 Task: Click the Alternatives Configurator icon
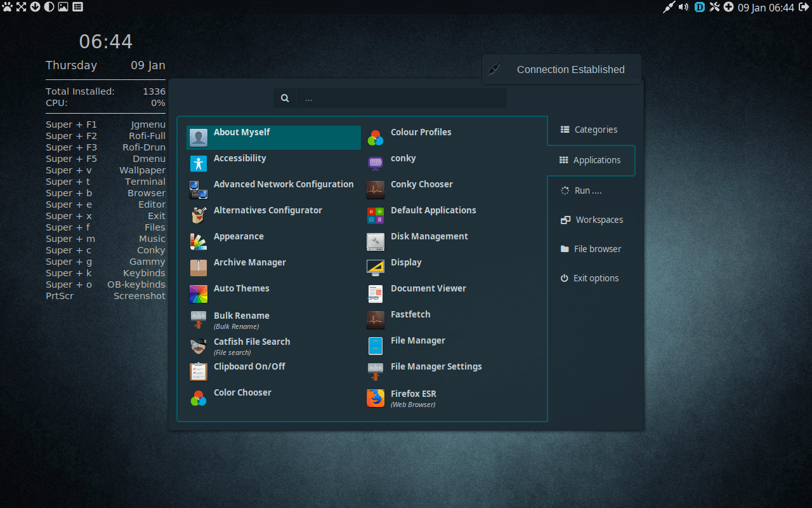pos(199,215)
